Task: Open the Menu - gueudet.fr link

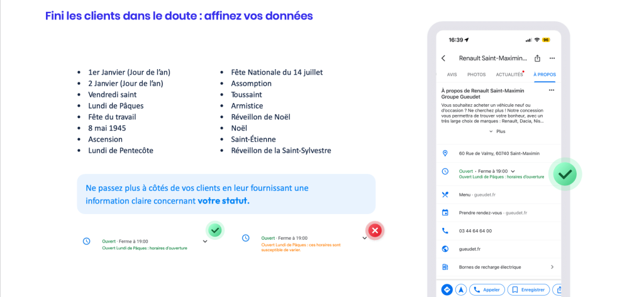Action: tap(477, 195)
